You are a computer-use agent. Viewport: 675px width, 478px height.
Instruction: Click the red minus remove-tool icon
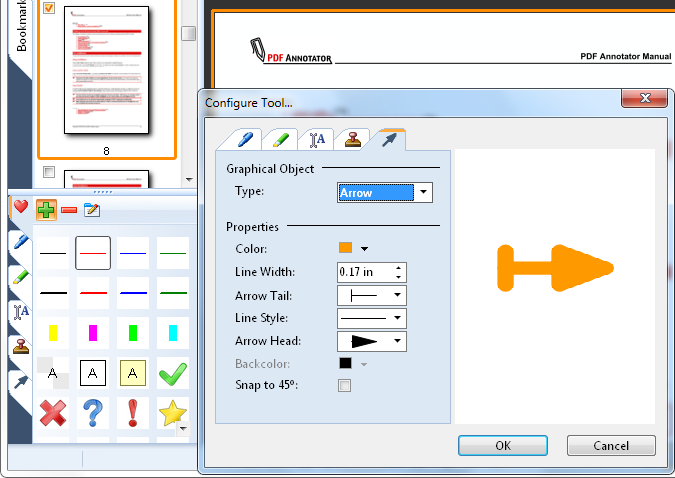(69, 209)
